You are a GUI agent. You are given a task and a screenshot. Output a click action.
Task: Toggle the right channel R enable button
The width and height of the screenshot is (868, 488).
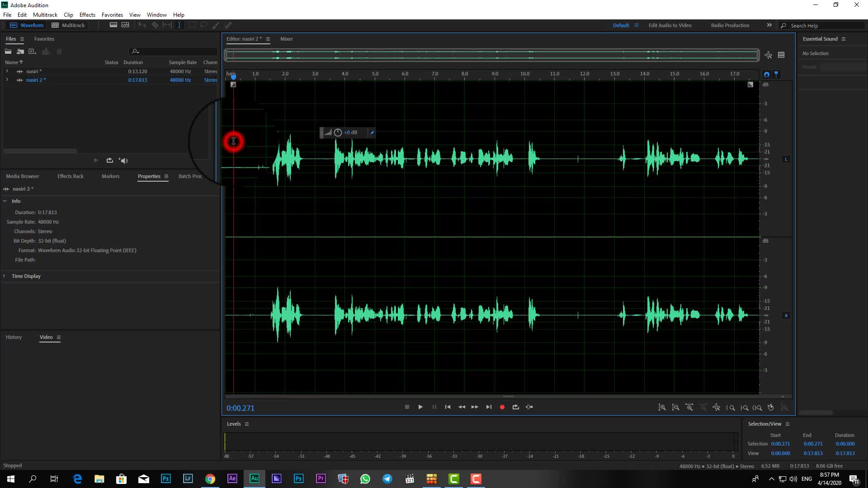[786, 315]
